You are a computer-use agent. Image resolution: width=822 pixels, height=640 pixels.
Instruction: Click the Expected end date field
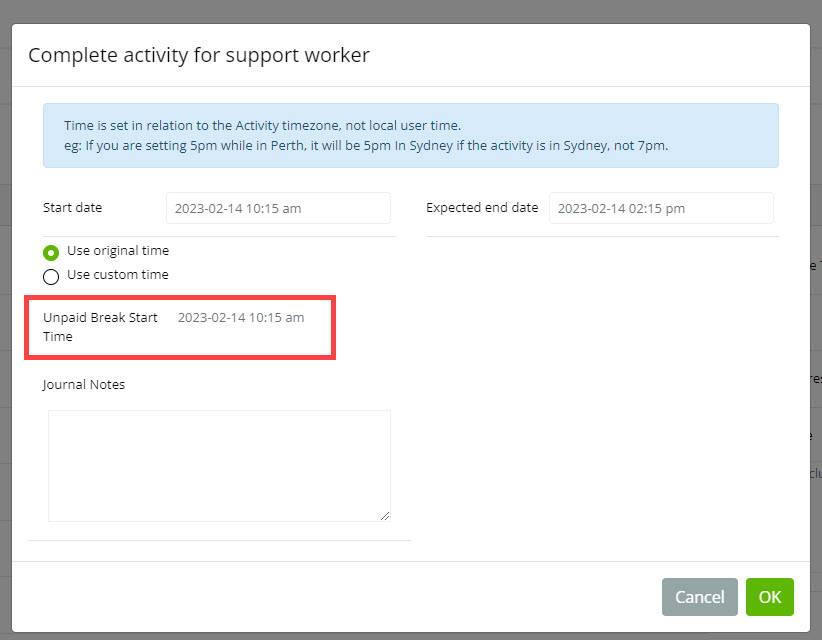click(x=661, y=209)
